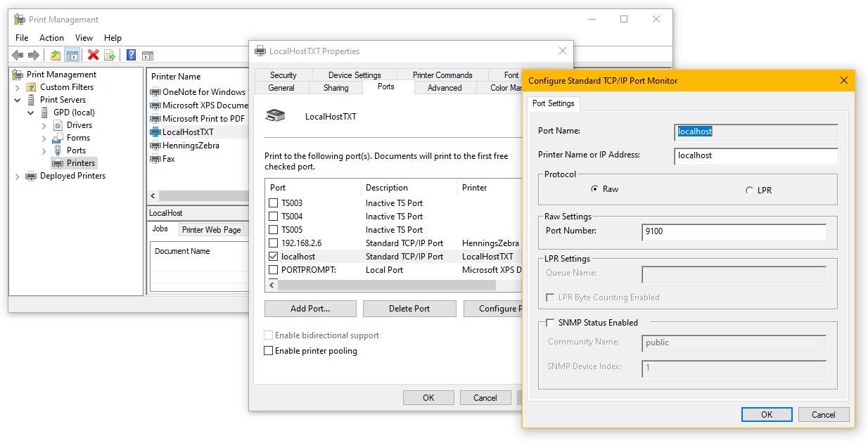Click Cancel in Configure TCP/IP Port Monitor
This screenshot has width=868, height=443.
point(824,415)
